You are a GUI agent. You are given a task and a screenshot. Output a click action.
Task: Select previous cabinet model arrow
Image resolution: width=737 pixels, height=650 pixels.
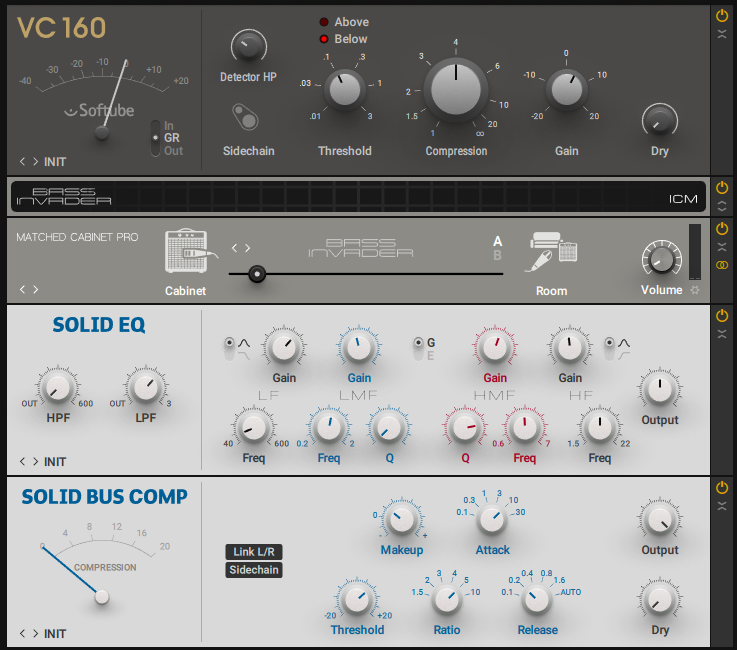tap(234, 248)
